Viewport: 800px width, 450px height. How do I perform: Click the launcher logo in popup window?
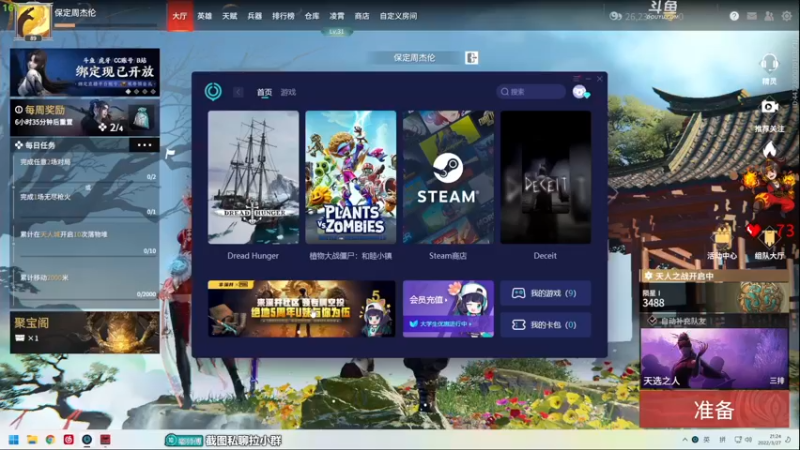click(213, 92)
